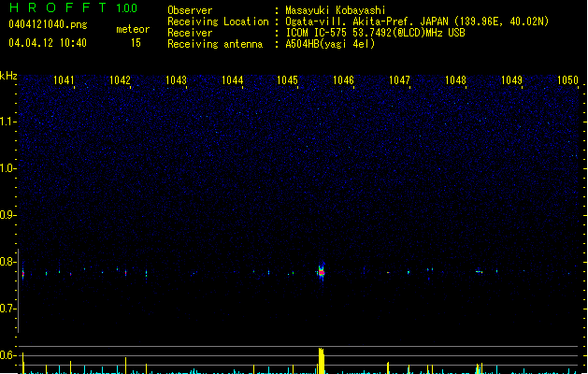
Task: Click the meteor count value 15
Action: [x=136, y=43]
